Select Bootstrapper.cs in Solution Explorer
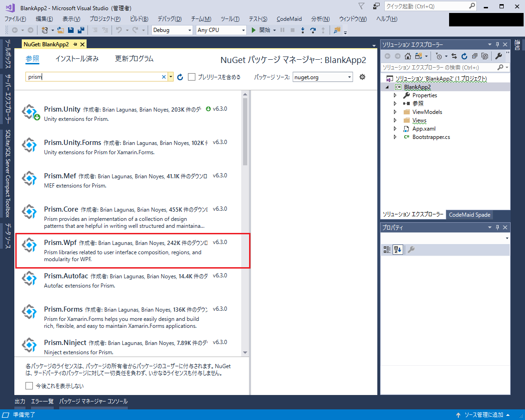This screenshot has height=420, width=525. [x=431, y=137]
